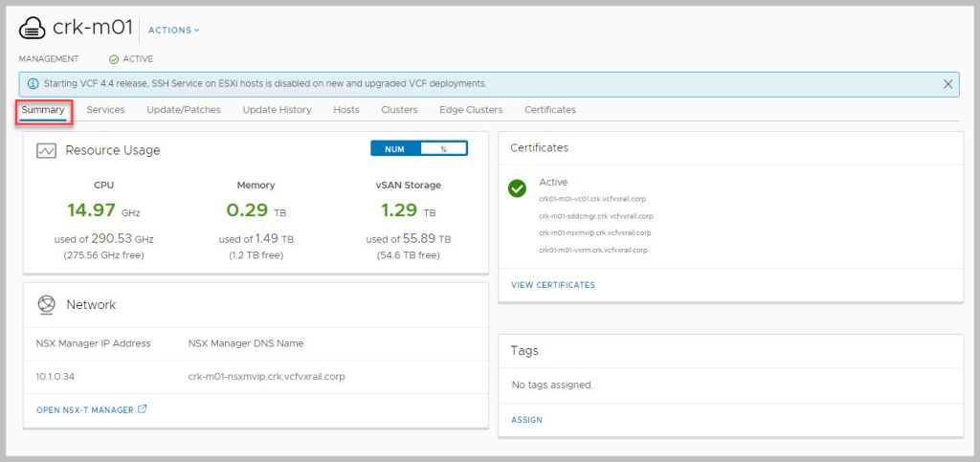Open the Edge Clusters tab
The image size is (980, 462).
pos(471,110)
